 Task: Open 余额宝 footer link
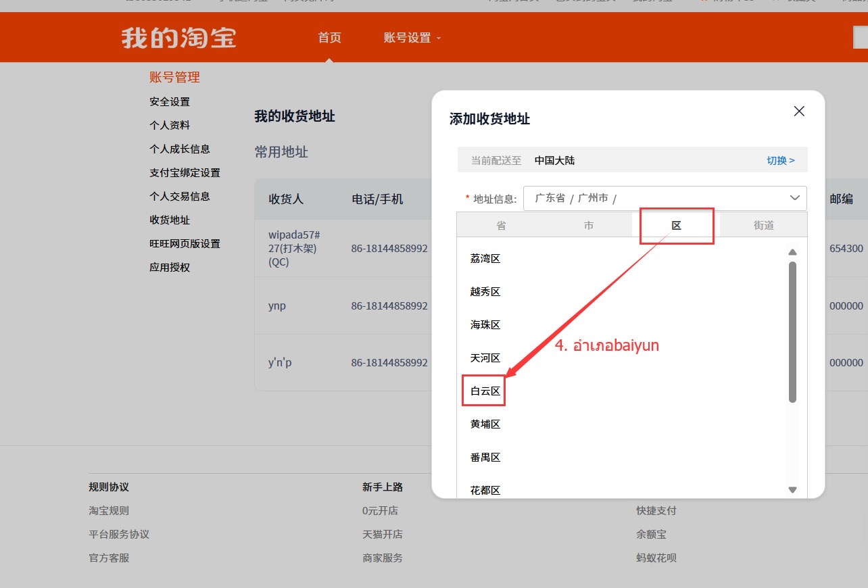pyautogui.click(x=651, y=534)
